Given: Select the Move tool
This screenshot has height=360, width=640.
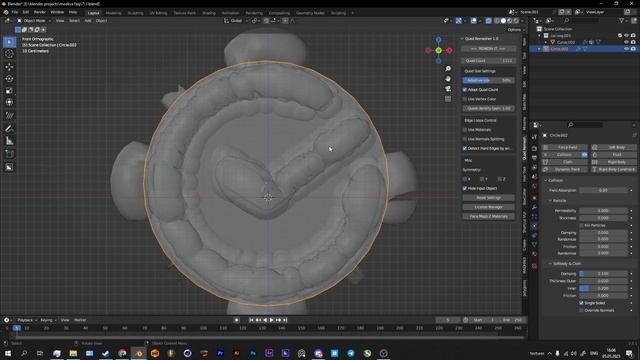Looking at the screenshot, I should 9,67.
